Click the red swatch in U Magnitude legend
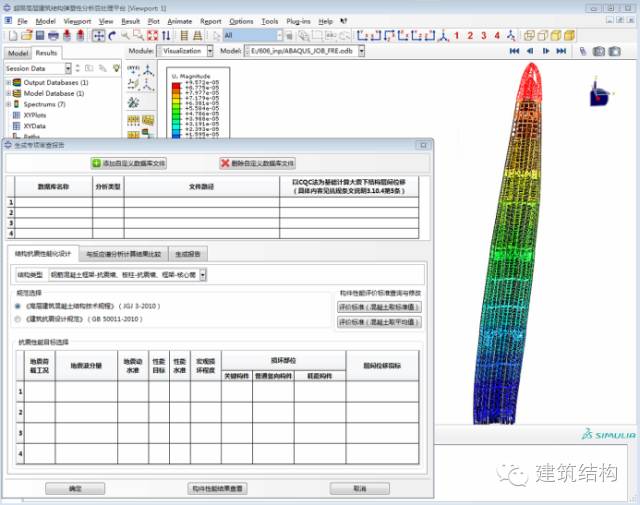The image size is (640, 505). 176,86
